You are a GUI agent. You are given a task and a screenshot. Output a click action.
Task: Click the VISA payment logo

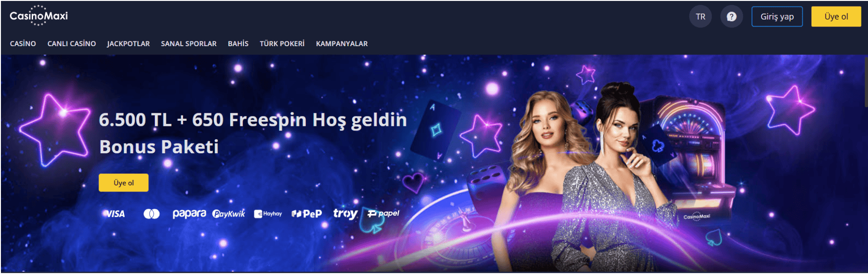pos(114,214)
